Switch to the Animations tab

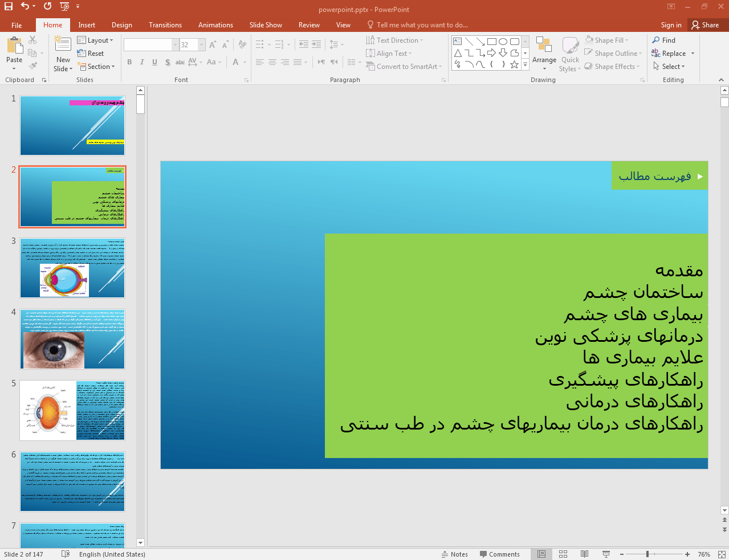(x=215, y=25)
